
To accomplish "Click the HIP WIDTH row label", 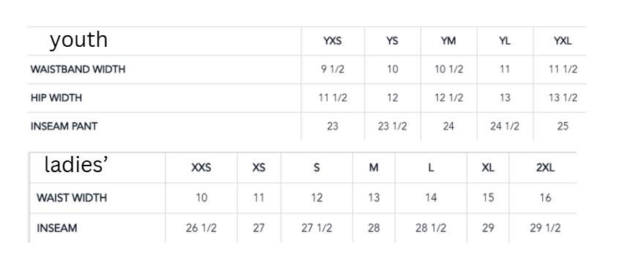I will pyautogui.click(x=56, y=97).
